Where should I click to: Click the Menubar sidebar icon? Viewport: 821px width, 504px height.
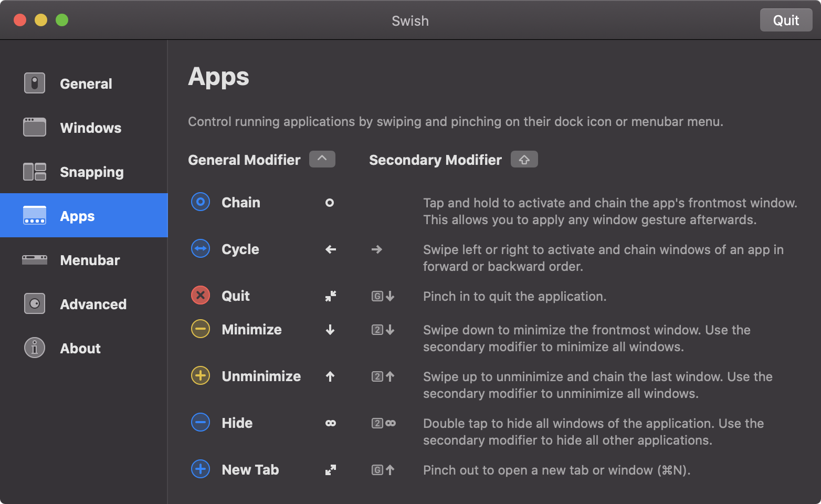[x=35, y=260]
